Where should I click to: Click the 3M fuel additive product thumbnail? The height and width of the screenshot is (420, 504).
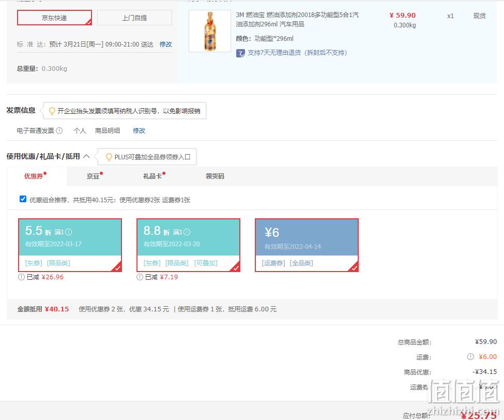[x=210, y=31]
